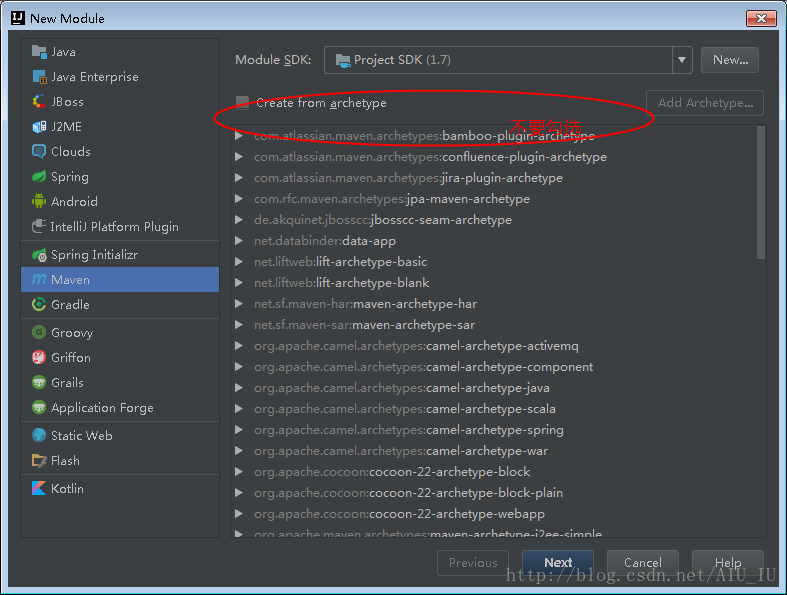Expand lift-archetype-blank node
The width and height of the screenshot is (787, 595).
[239, 283]
